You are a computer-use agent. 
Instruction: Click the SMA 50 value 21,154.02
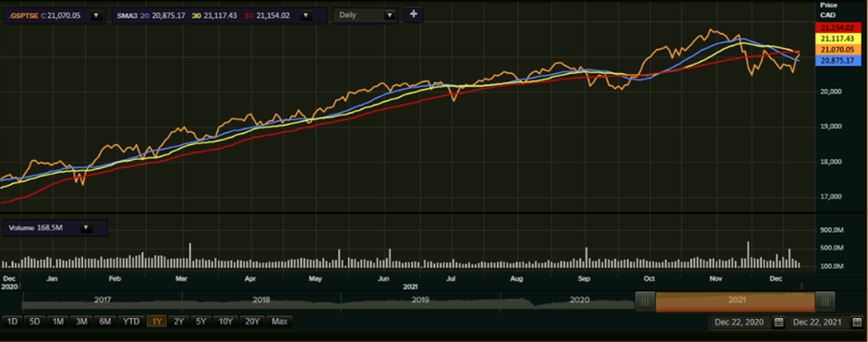(x=272, y=16)
